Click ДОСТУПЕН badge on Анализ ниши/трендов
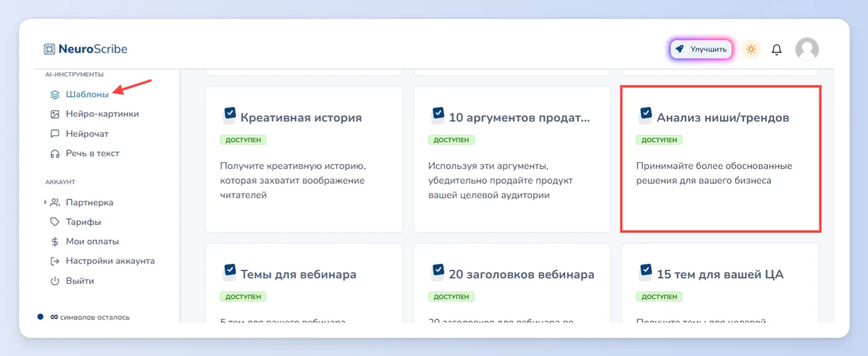This screenshot has width=868, height=356. [x=659, y=140]
